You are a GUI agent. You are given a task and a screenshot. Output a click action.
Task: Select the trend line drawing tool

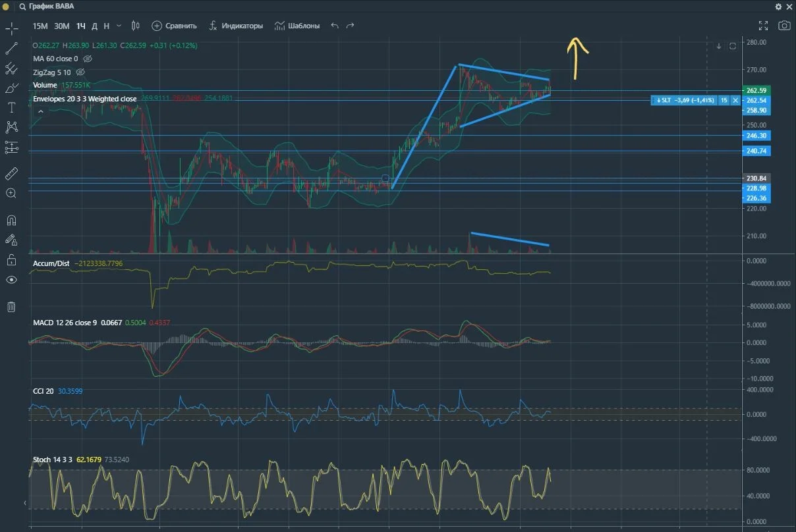[x=11, y=48]
